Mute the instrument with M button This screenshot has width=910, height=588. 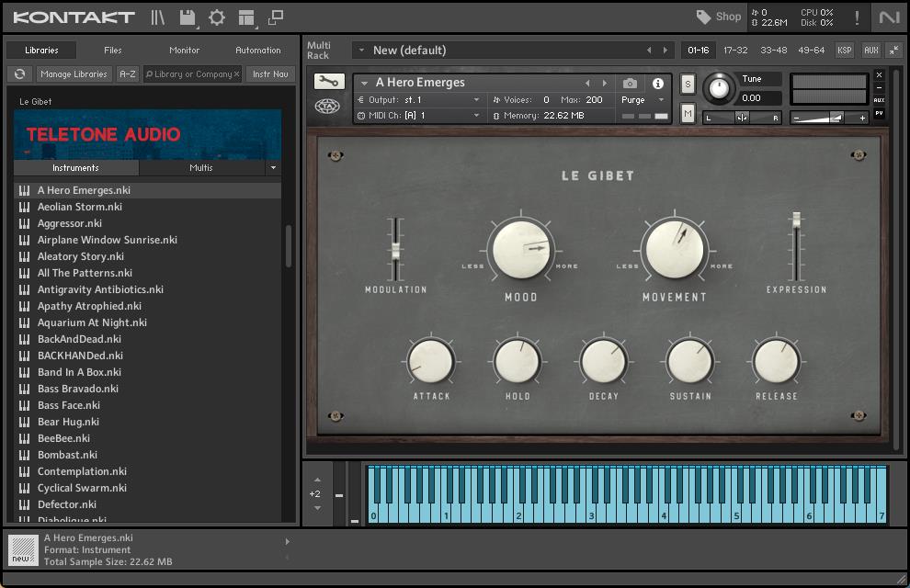point(688,113)
